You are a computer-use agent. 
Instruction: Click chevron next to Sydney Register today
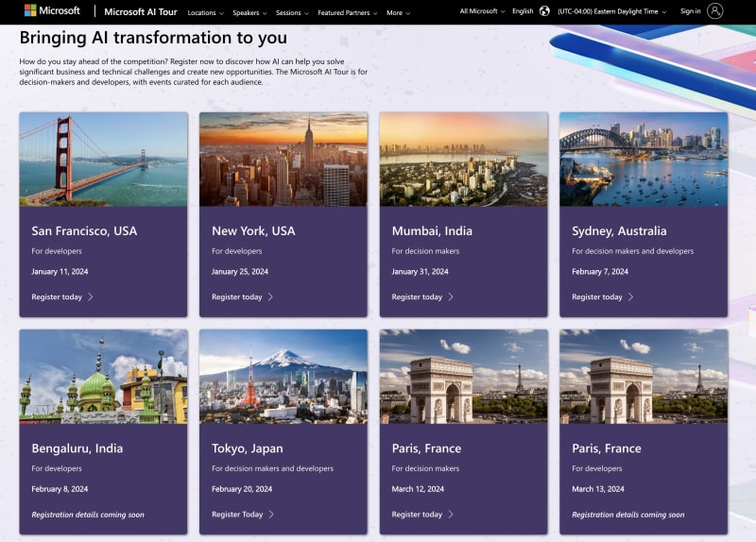(x=630, y=296)
